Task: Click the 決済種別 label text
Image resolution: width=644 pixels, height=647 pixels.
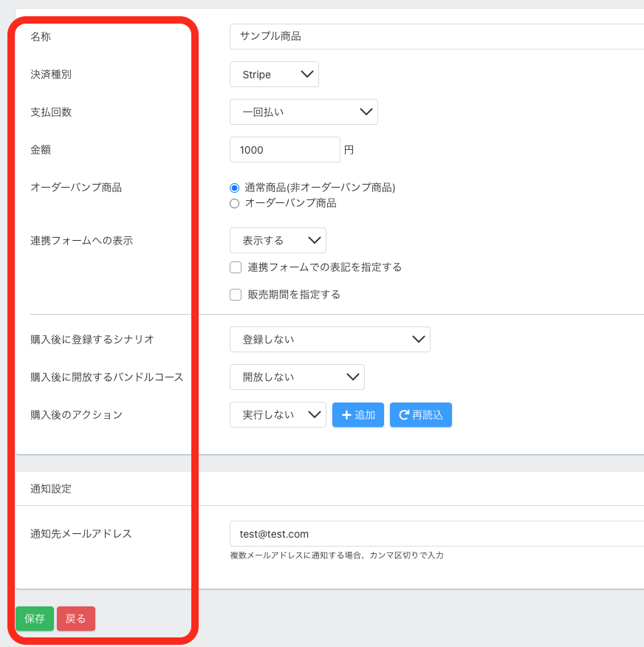Action: (x=51, y=75)
